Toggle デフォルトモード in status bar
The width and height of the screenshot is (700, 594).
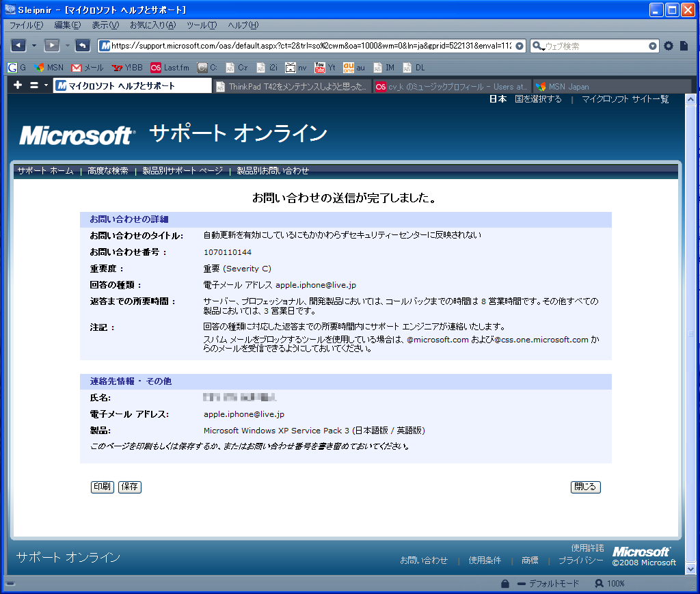tap(548, 583)
